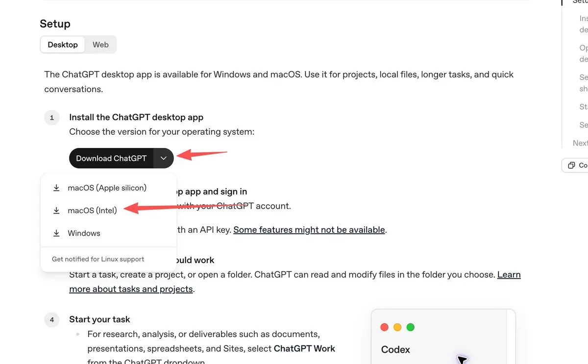Click download icon beside macOS (Intel)
This screenshot has width=588, height=364.
[x=56, y=211]
